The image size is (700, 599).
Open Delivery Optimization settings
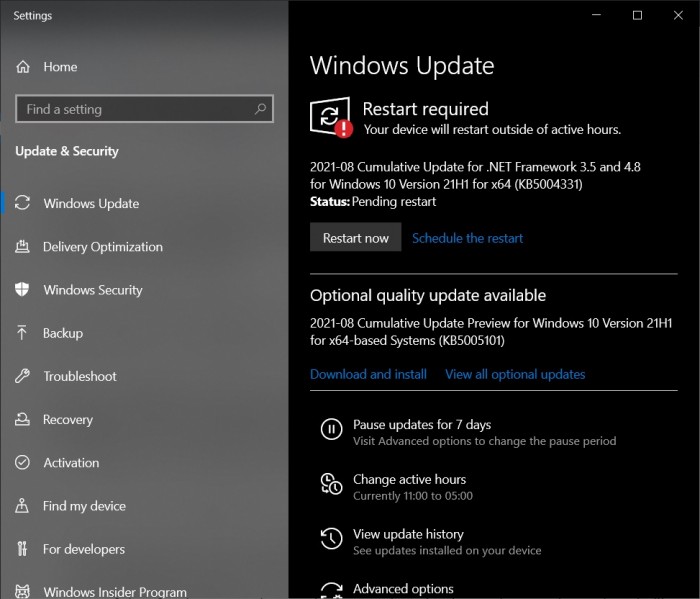click(103, 247)
